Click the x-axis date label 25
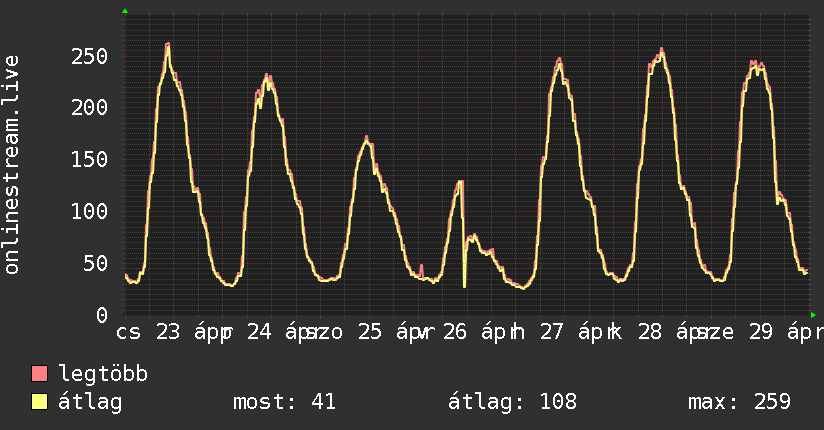 (370, 332)
